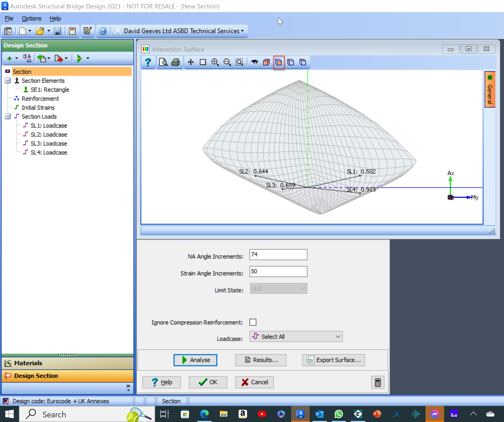Image resolution: width=504 pixels, height=422 pixels.
Task: Click the NA Angle Increments input field
Action: (278, 255)
